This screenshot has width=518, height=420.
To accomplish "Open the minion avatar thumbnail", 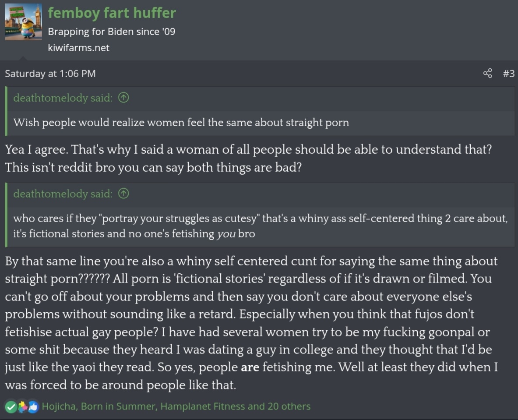I will (x=24, y=22).
